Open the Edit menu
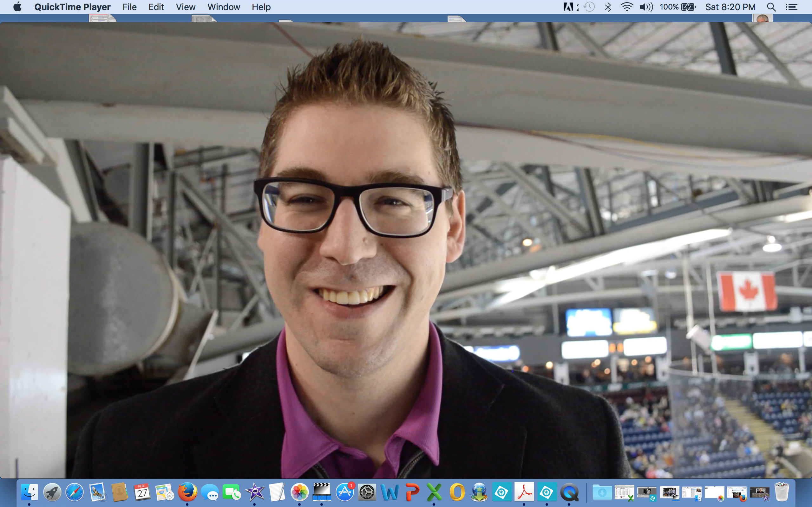This screenshot has width=812, height=507. [156, 7]
